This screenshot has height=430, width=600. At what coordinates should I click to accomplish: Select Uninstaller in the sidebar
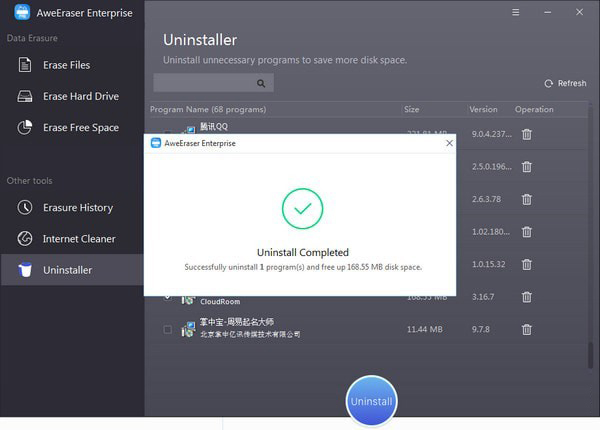[72, 270]
